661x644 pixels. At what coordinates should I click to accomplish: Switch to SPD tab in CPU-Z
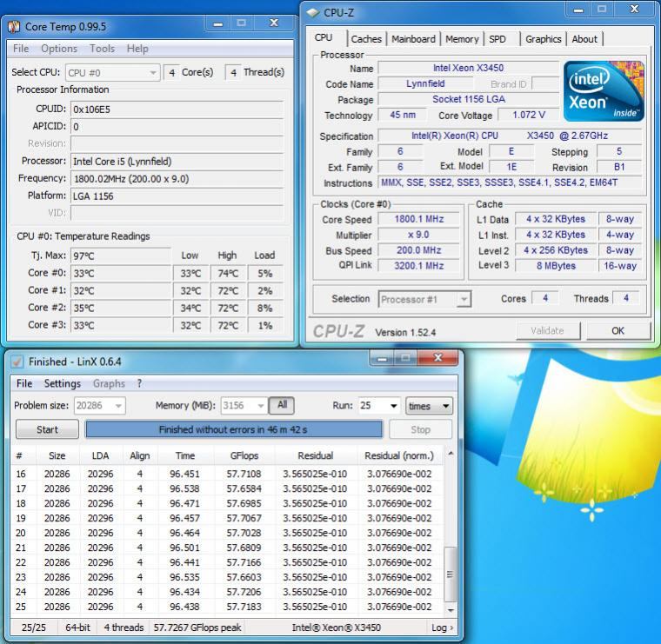pyautogui.click(x=497, y=39)
